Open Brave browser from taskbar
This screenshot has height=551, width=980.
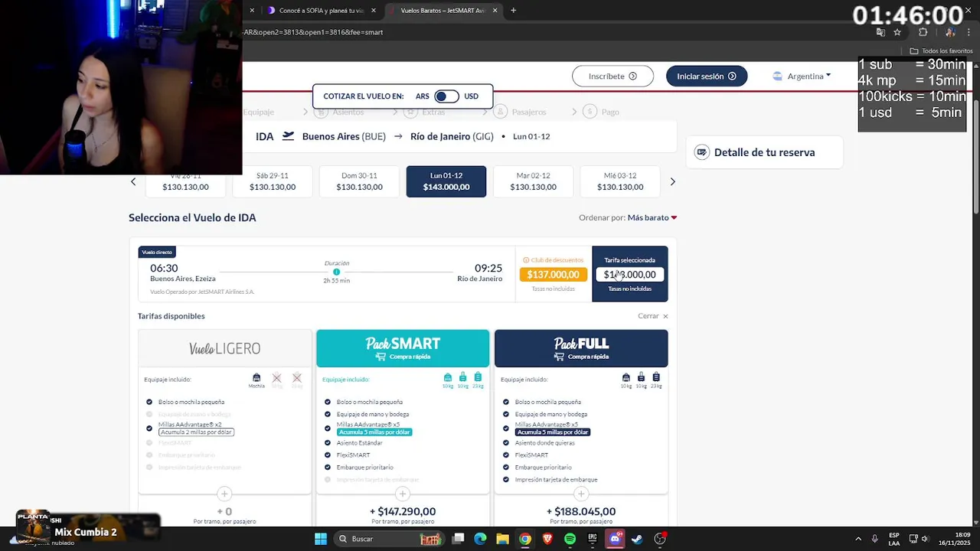coord(547,539)
